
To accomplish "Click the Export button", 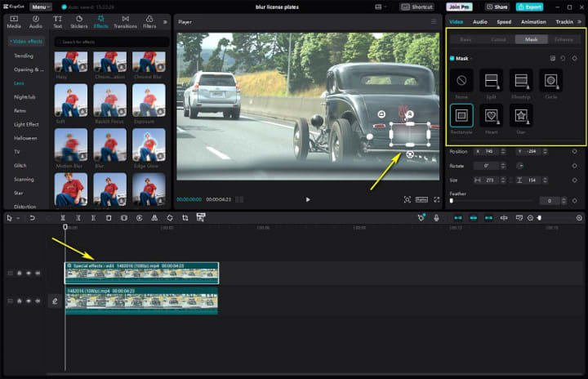I will (529, 7).
